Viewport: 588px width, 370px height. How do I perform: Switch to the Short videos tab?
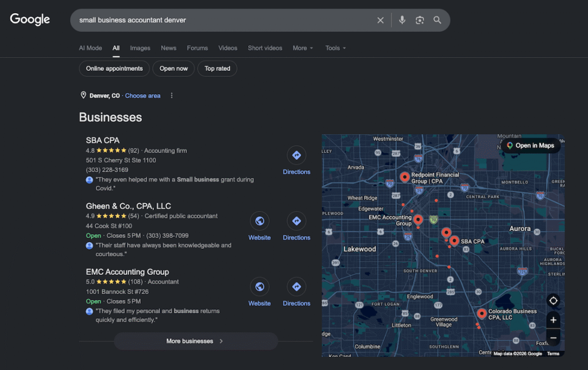(265, 48)
